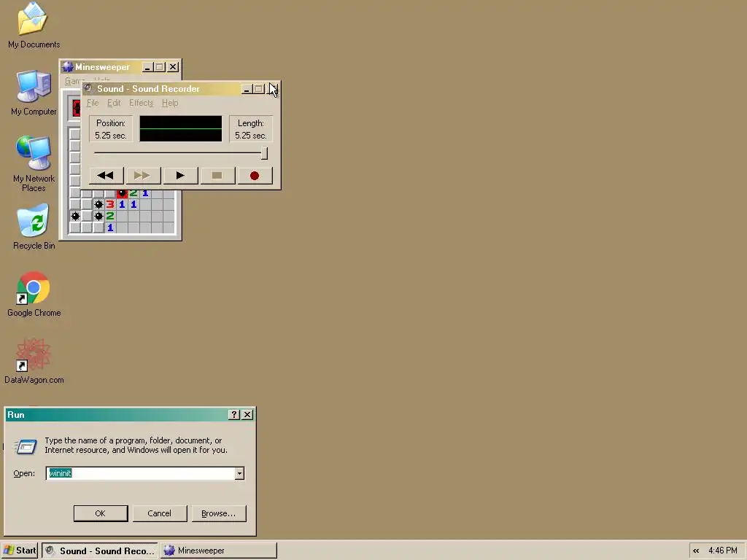The image size is (747, 560).
Task: Start recording with red Record button
Action: click(255, 176)
